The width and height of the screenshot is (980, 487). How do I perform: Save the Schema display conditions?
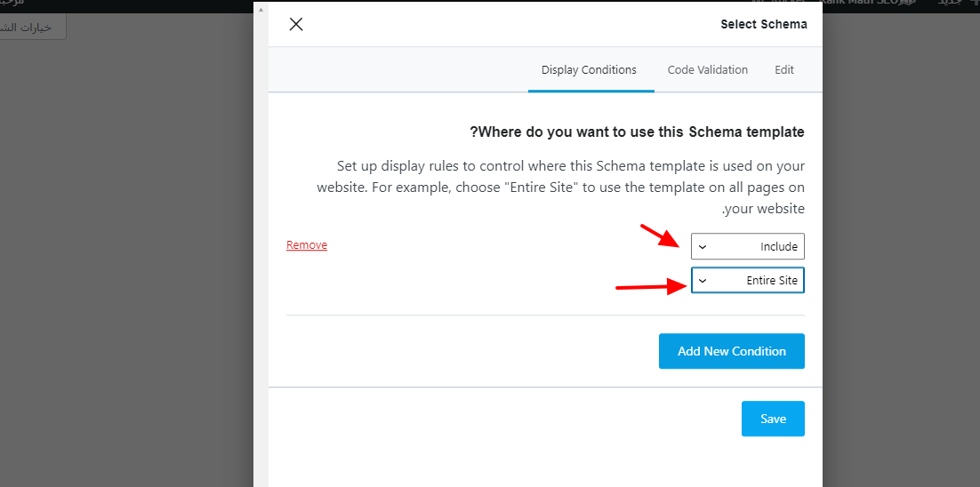[773, 419]
